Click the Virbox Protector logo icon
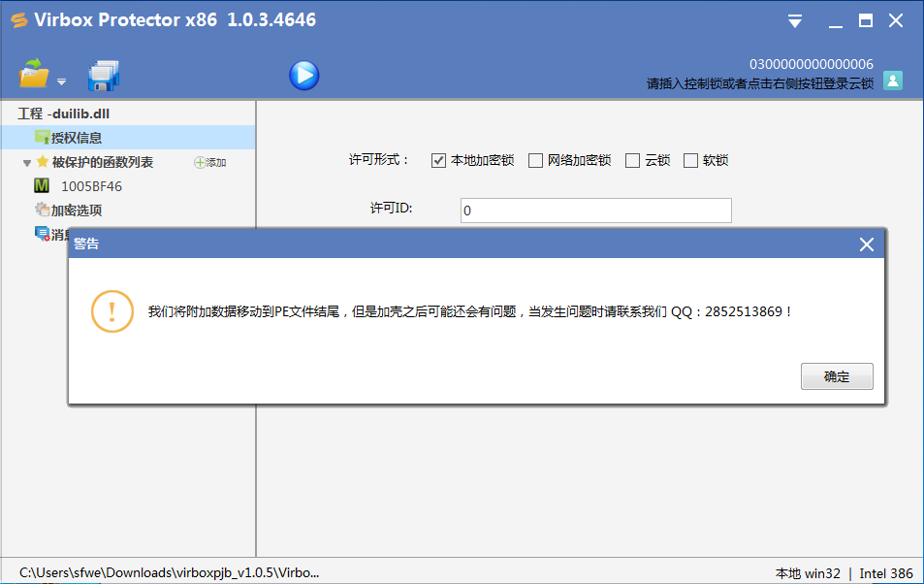 tap(19, 20)
